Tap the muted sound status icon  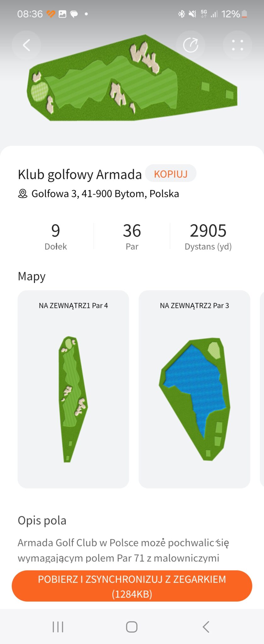pyautogui.click(x=192, y=14)
